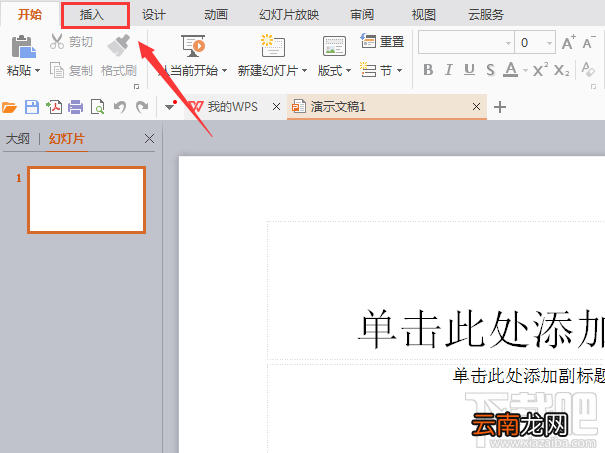Viewport: 605px width, 453px height.
Task: Increase font size with A+ icon
Action: click(568, 42)
